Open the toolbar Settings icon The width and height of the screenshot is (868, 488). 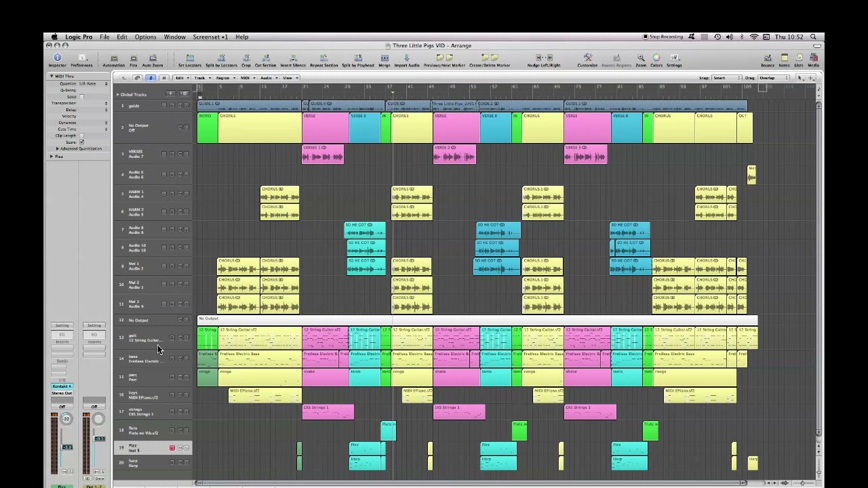coord(674,58)
